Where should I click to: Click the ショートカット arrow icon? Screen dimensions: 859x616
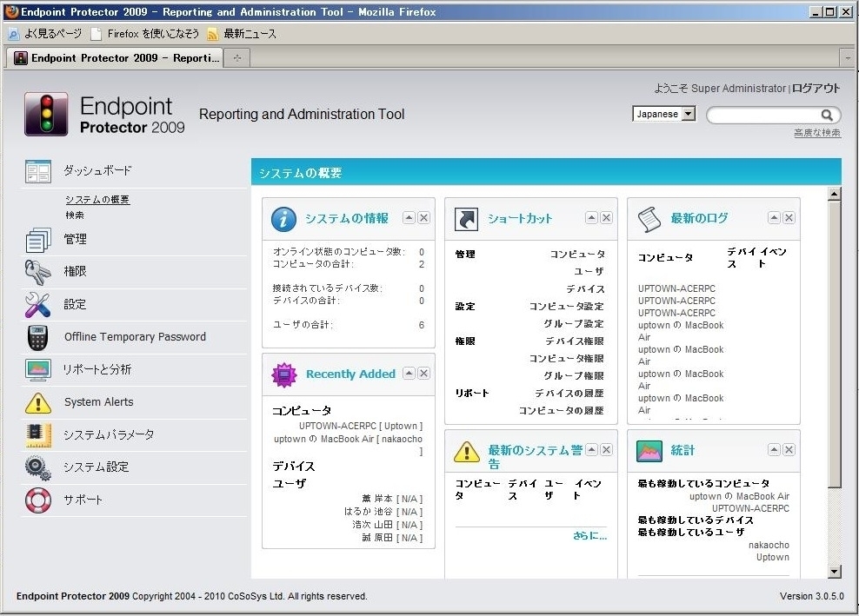466,219
